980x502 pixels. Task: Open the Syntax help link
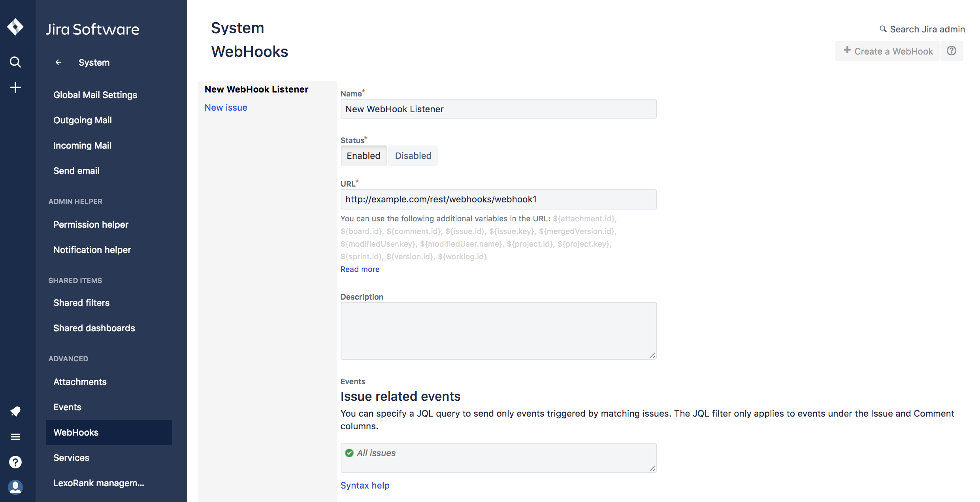tap(364, 485)
